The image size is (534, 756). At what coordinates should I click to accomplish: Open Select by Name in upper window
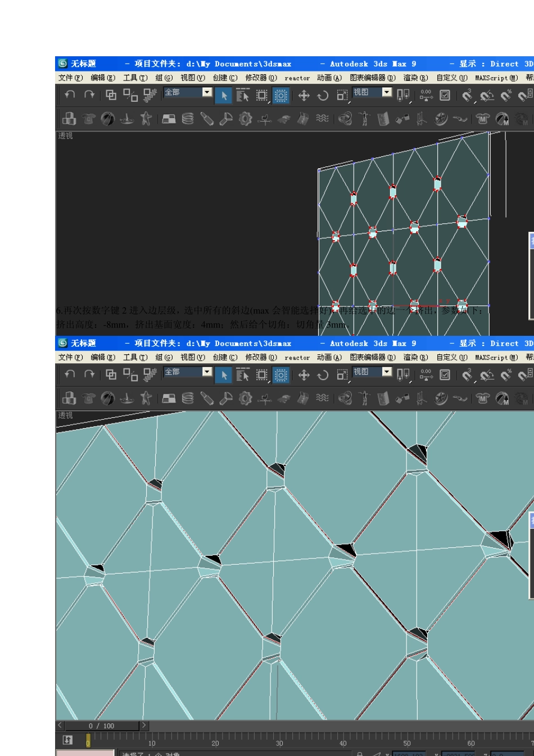243,95
